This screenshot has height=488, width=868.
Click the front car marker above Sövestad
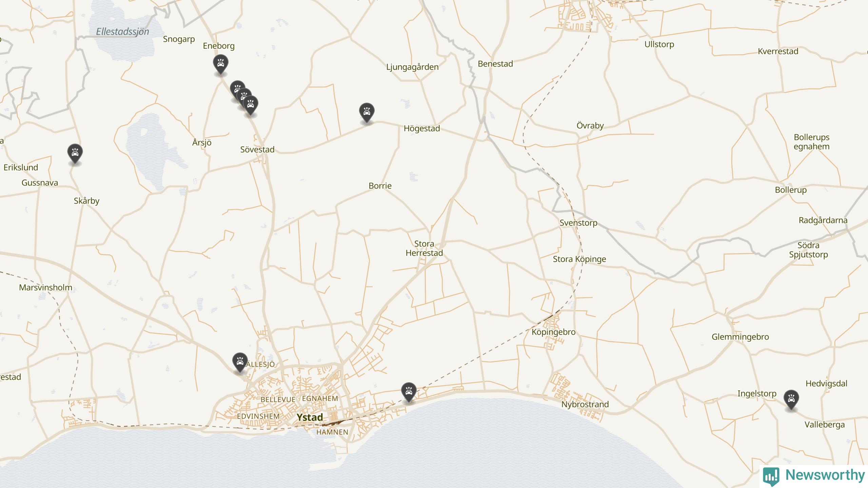pos(250,105)
